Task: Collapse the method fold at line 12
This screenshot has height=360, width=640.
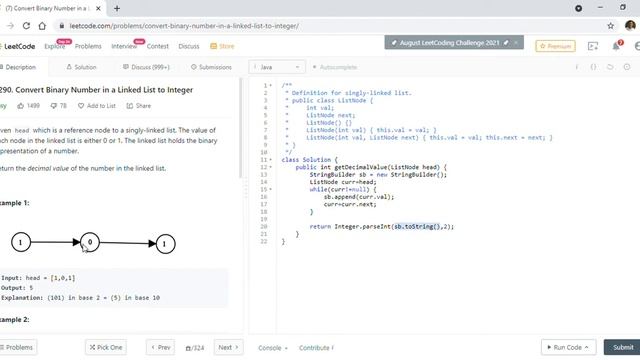Action: pos(271,167)
